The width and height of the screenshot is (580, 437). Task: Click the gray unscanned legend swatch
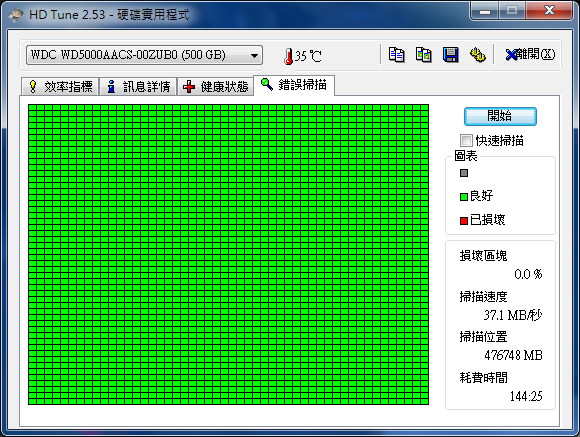[464, 173]
